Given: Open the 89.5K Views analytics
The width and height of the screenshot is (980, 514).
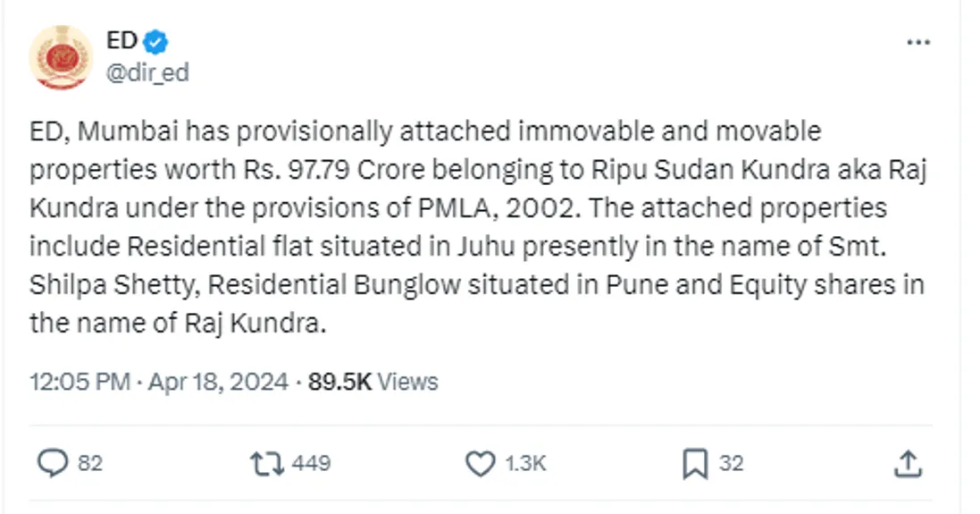Looking at the screenshot, I should (373, 383).
